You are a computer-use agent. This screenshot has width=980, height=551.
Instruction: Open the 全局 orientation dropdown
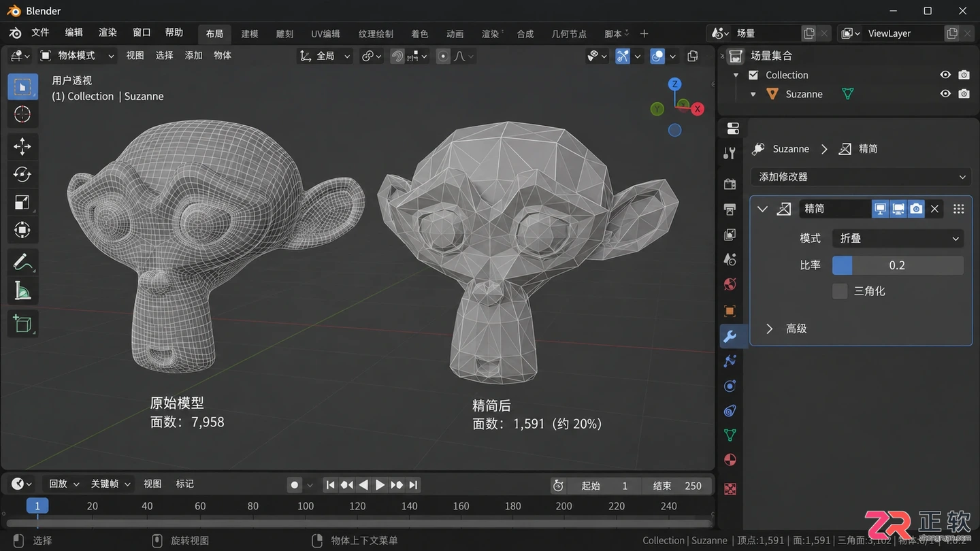(x=325, y=56)
